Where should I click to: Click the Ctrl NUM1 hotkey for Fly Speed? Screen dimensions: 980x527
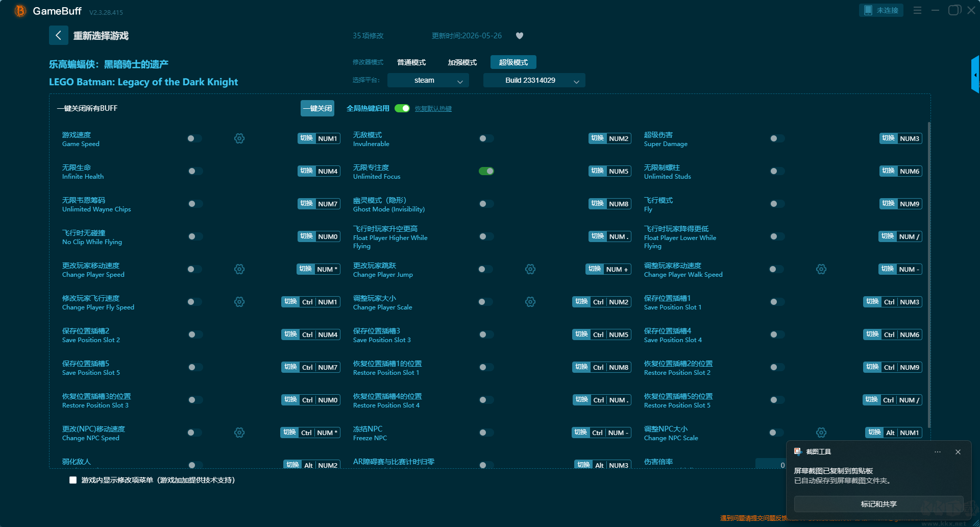[x=320, y=302]
